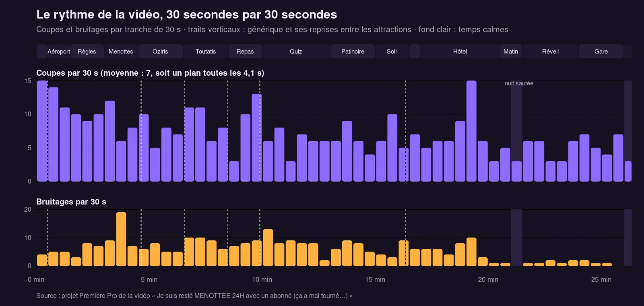Click the '25 min' x-axis label
Viewport: 644px width, 306px height.
(601, 279)
